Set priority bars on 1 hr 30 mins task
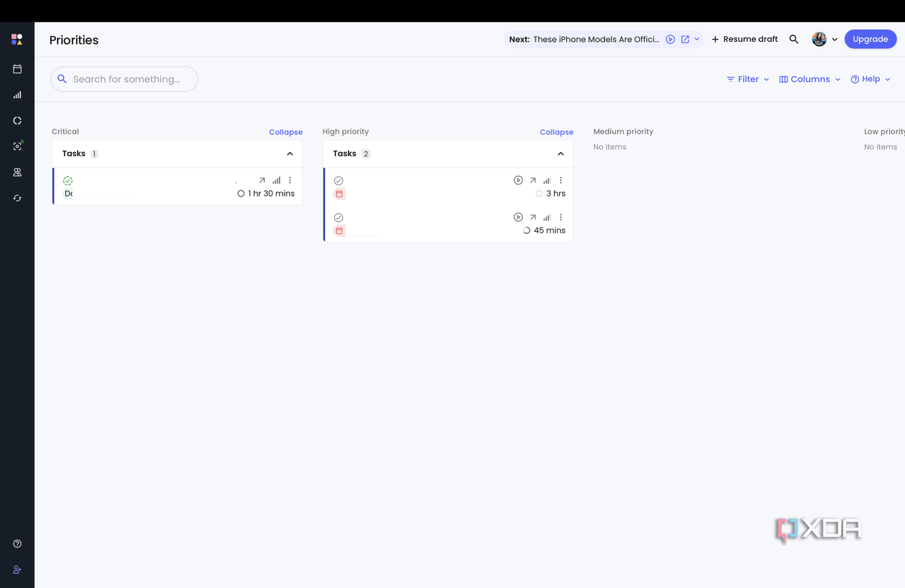This screenshot has width=905, height=588. point(276,180)
